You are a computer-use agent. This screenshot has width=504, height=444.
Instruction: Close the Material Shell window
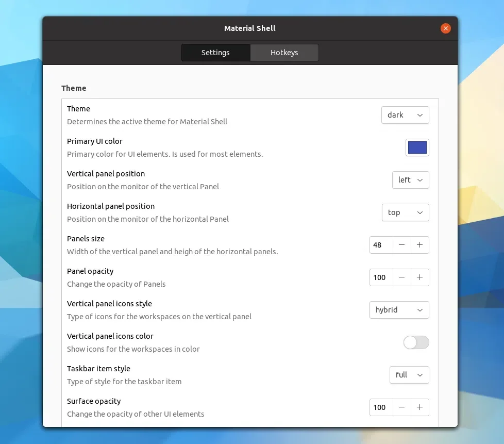(x=445, y=28)
